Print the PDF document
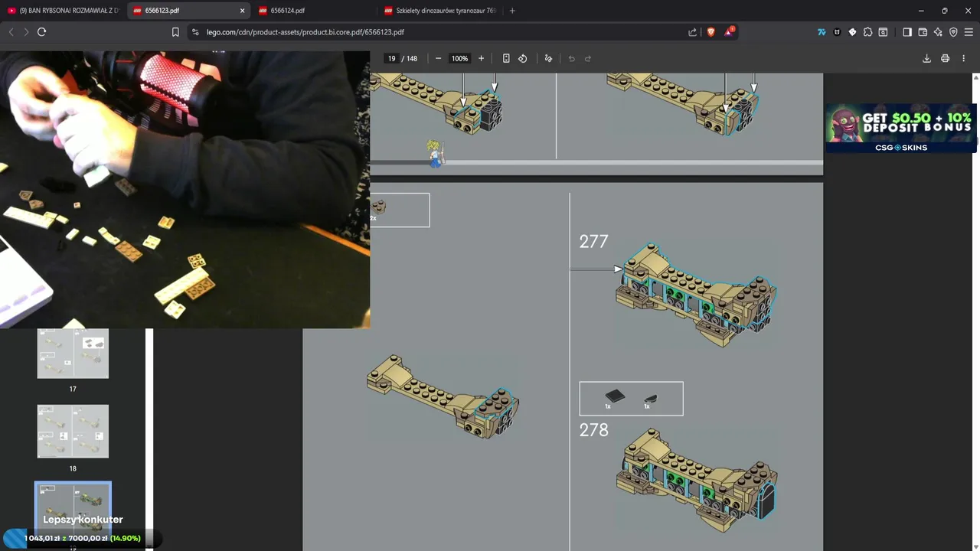980x551 pixels. point(945,58)
